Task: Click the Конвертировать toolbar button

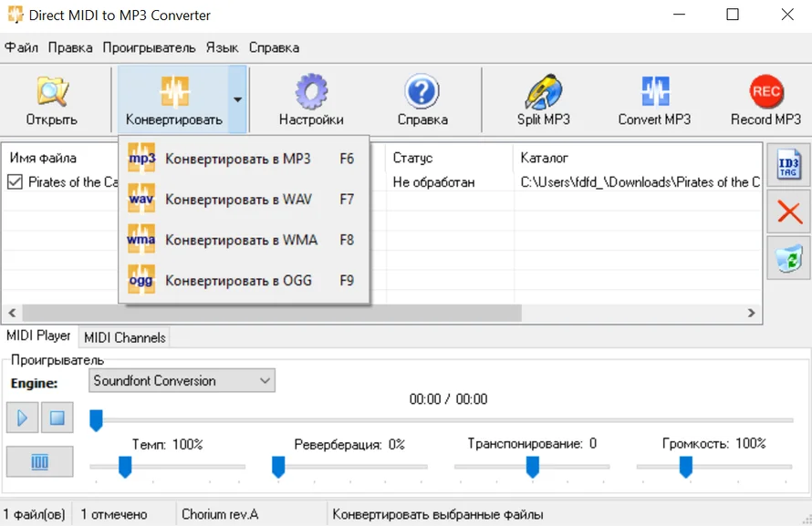Action: (174, 99)
